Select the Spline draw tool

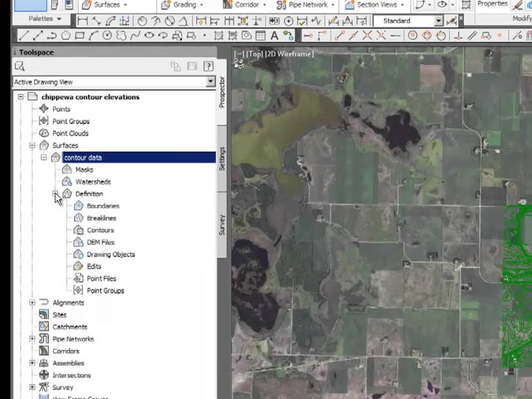point(135,35)
